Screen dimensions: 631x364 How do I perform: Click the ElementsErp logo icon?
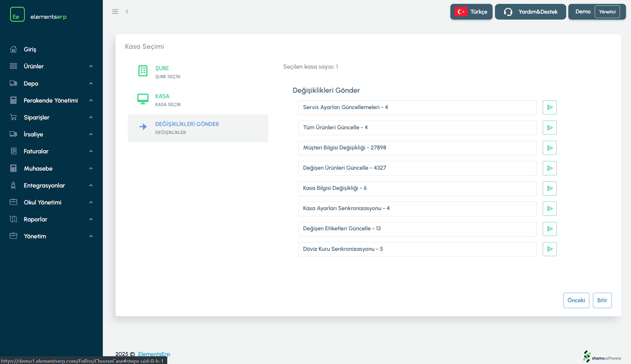pos(17,14)
